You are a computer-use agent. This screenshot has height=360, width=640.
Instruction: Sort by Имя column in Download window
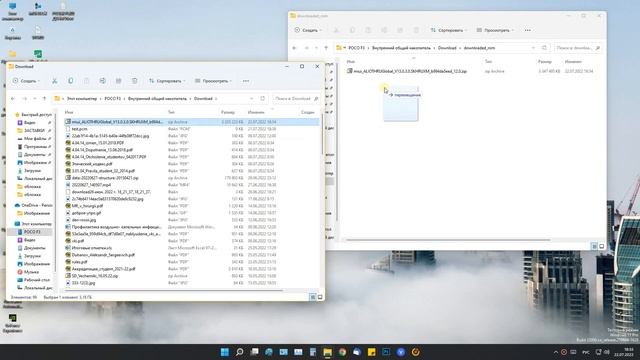point(69,112)
